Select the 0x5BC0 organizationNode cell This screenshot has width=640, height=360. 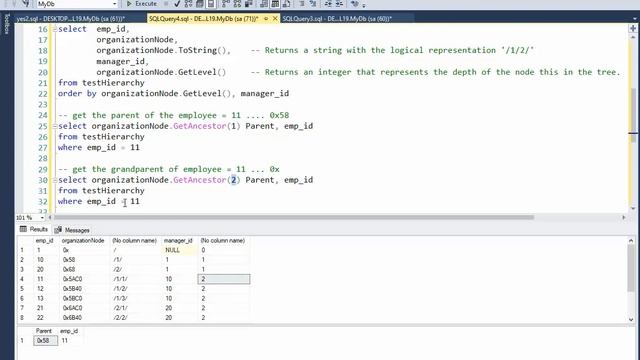pyautogui.click(x=84, y=298)
